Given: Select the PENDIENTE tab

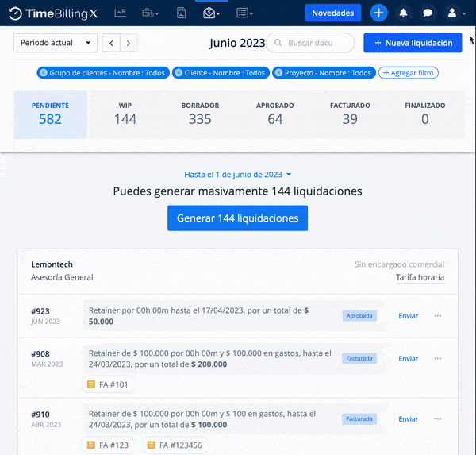Looking at the screenshot, I should coord(51,114).
